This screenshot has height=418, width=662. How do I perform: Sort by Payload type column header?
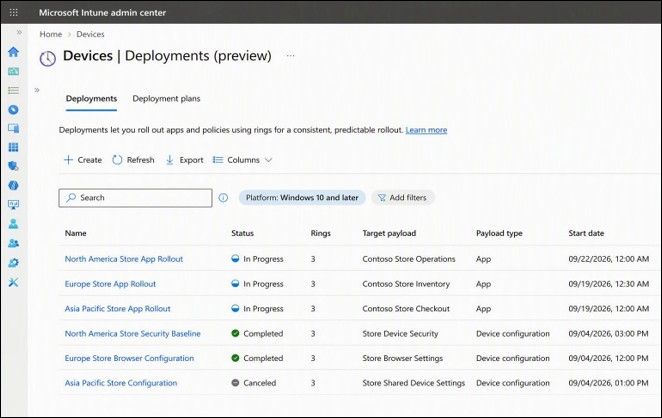[x=499, y=233]
